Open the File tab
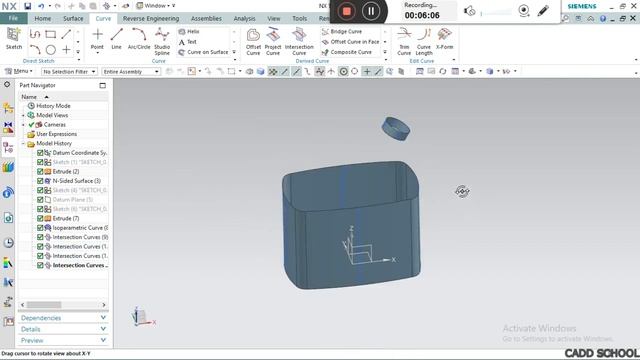 (13, 18)
